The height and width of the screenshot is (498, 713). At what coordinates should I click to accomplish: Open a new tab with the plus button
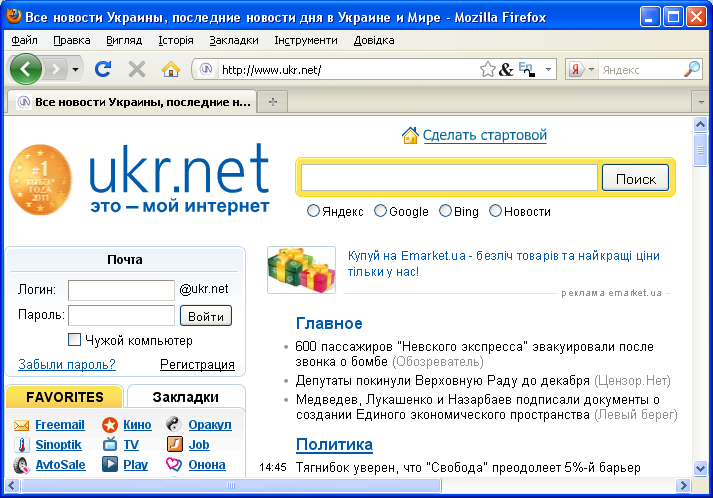273,102
